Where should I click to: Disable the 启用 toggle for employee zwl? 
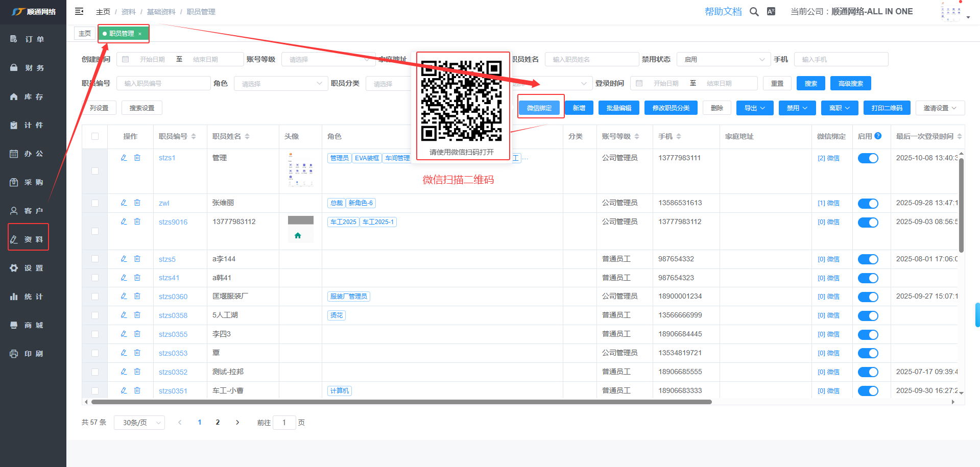(868, 204)
